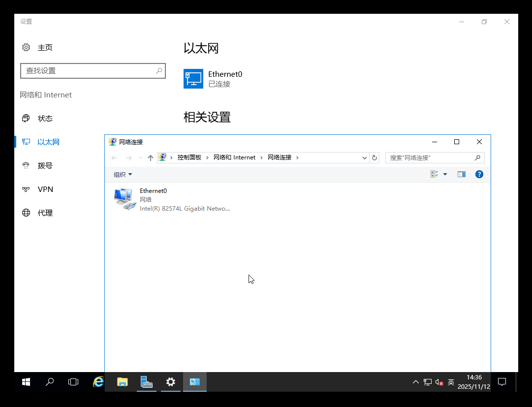
Task: Open 主页 in Settings sidebar
Action: tap(45, 47)
